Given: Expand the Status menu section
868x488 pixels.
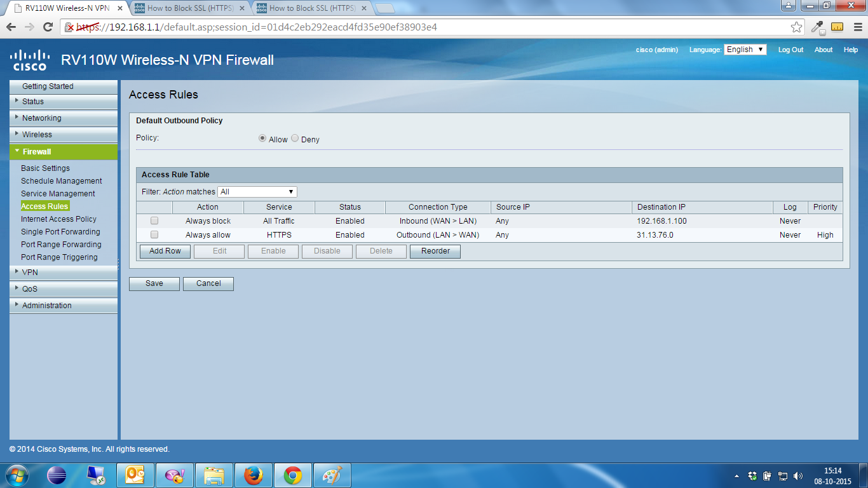Looking at the screenshot, I should point(64,102).
